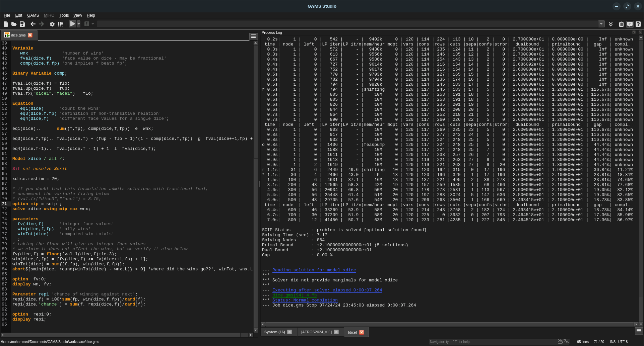Screen dimensions: 644x346
Task: Toggle the Project Explorer clipboard-list icon
Action: click(x=621, y=24)
